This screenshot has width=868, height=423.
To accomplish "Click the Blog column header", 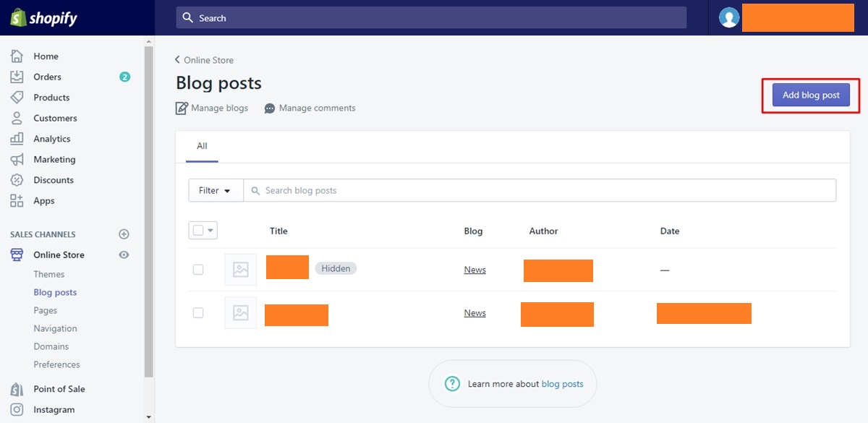I will pos(473,231).
